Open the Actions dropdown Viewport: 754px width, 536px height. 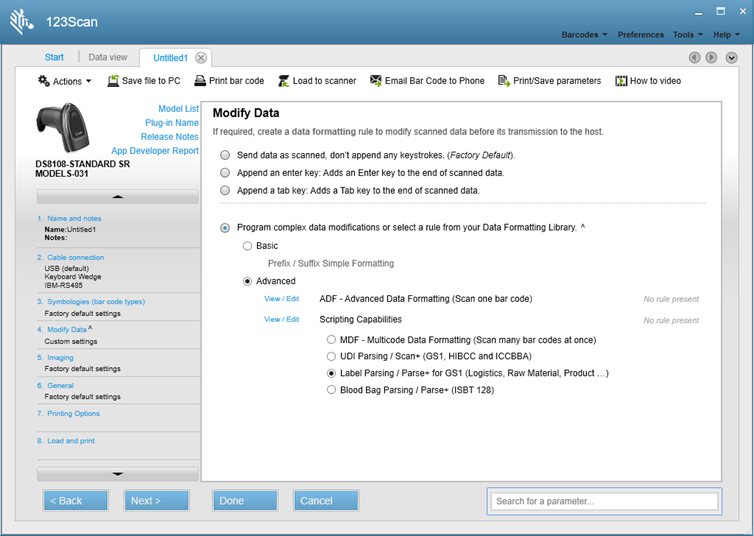pyautogui.click(x=65, y=81)
